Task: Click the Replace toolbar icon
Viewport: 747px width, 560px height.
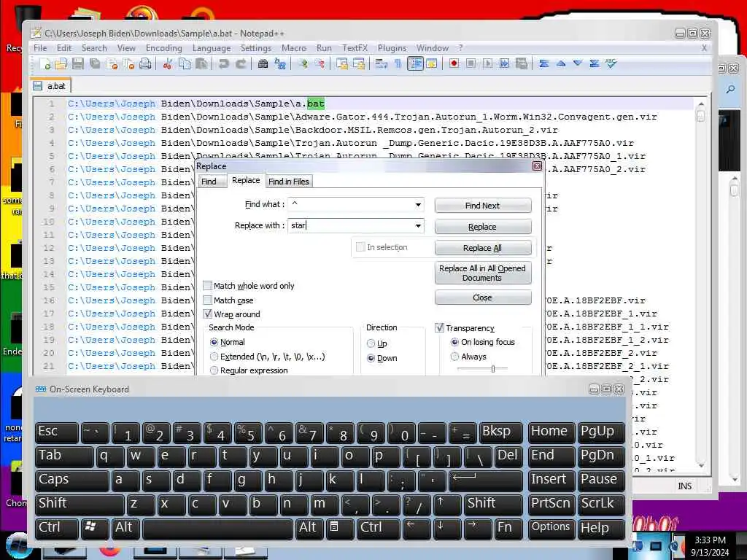Action: pyautogui.click(x=280, y=64)
